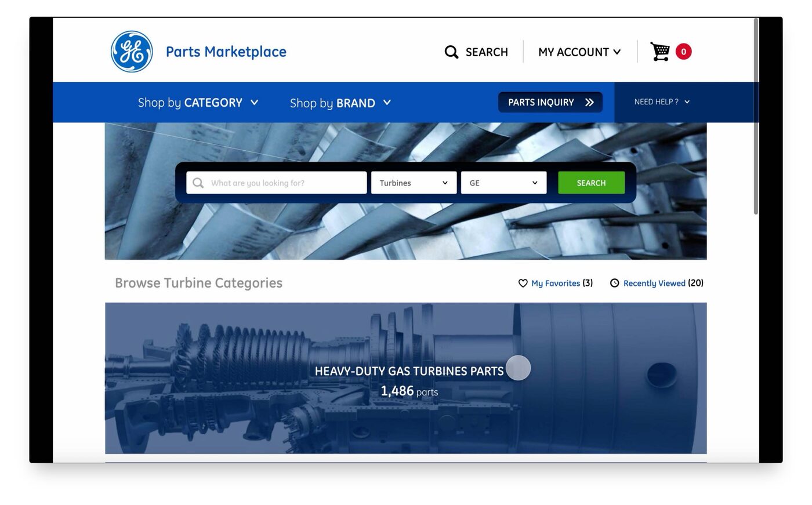Image resolution: width=812 pixels, height=505 pixels.
Task: Click the page vertical scrollbar thumb
Action: point(756,116)
